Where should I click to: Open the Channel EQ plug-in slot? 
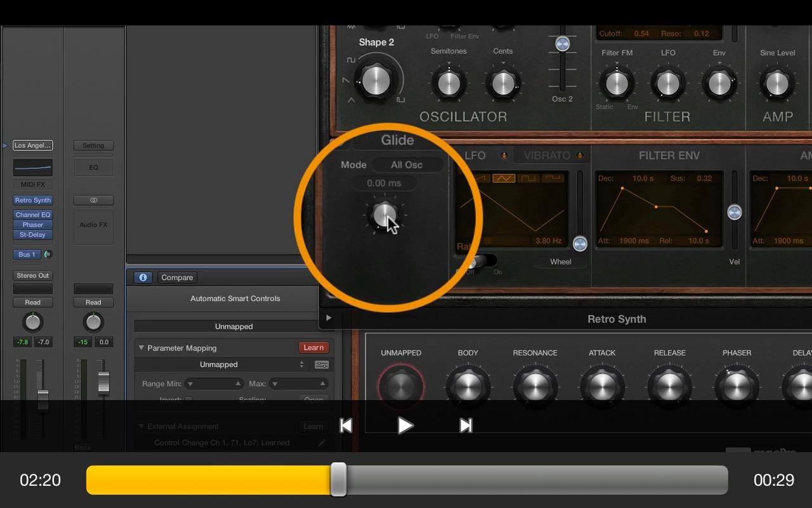[32, 215]
